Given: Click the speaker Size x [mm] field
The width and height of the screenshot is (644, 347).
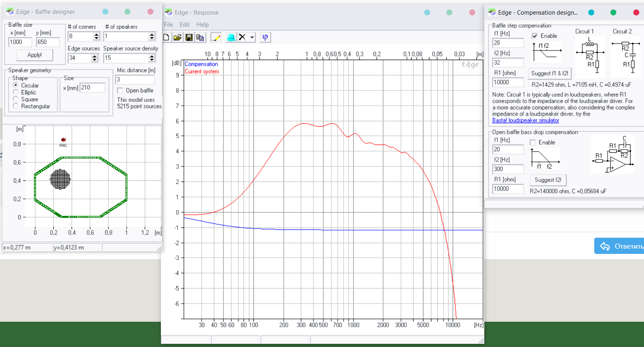Looking at the screenshot, I should 93,88.
